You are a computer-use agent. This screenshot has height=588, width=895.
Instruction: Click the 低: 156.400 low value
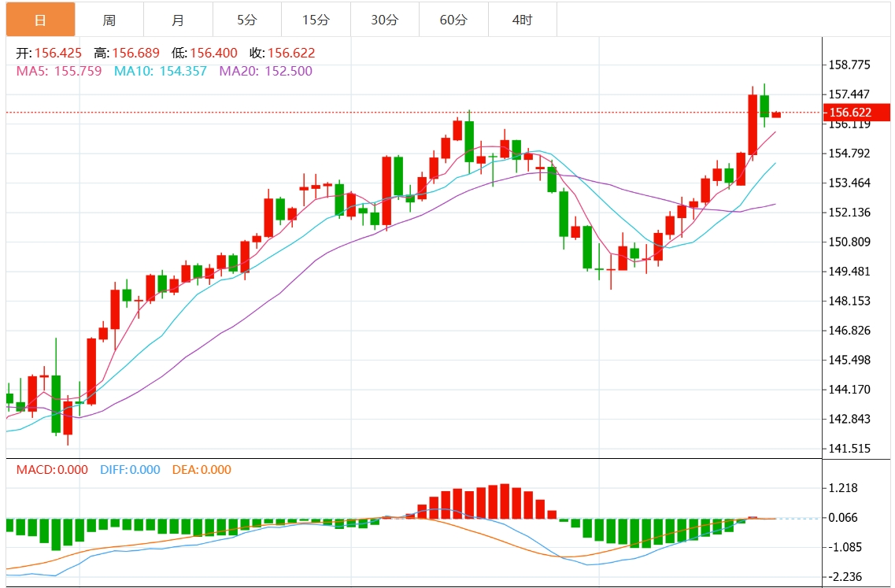(x=205, y=53)
